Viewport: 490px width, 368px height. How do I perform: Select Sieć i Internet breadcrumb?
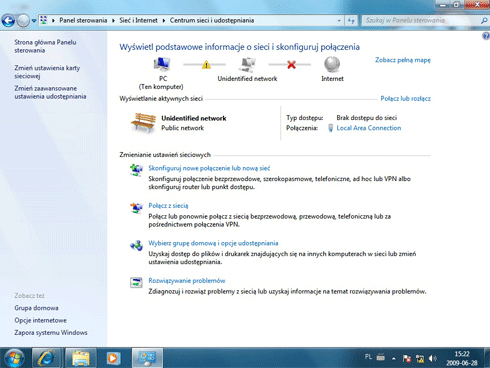point(138,20)
